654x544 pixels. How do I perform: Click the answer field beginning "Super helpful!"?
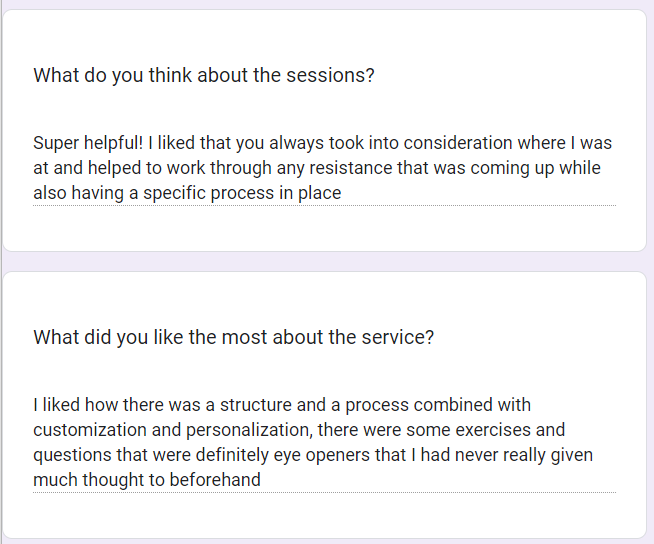coord(323,168)
